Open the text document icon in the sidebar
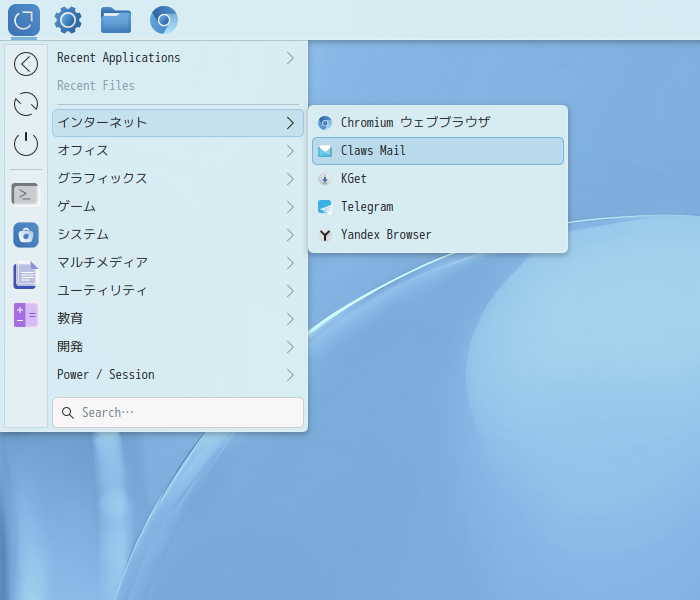700x600 pixels. tap(26, 275)
